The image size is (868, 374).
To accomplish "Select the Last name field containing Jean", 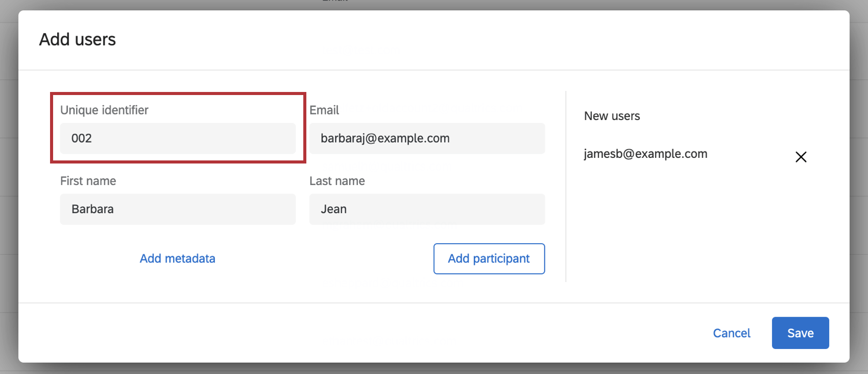I will (x=427, y=209).
